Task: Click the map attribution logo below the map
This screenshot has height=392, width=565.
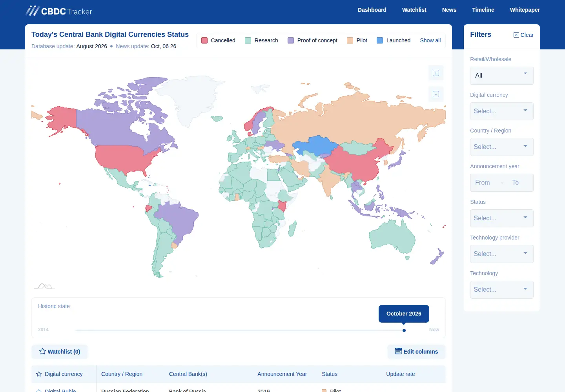Action: [44, 286]
